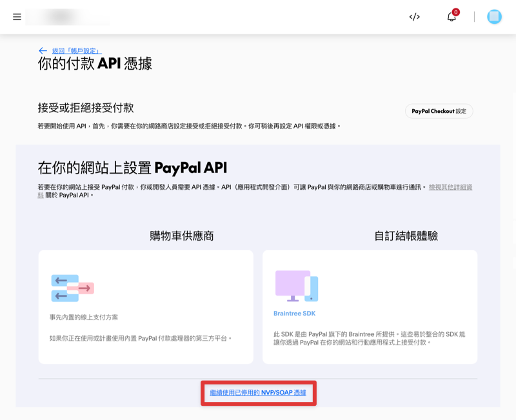This screenshot has width=516, height=420.
Task: Click the PayPal Checkout 設定 button
Action: [439, 111]
